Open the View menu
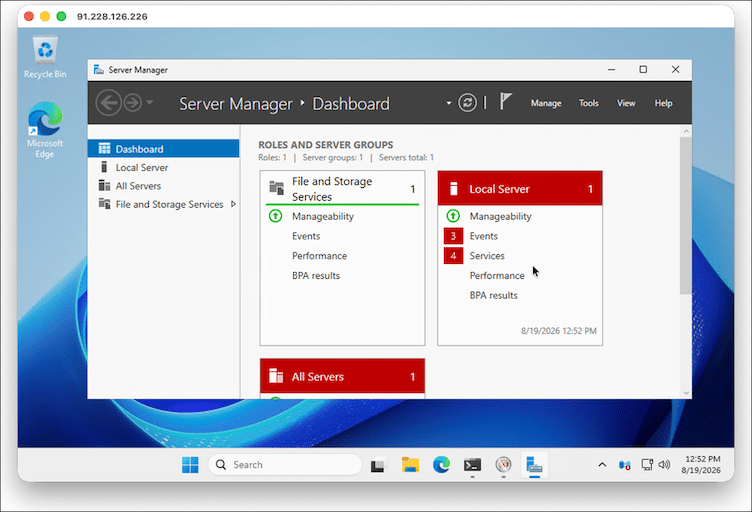752x512 pixels. [626, 103]
